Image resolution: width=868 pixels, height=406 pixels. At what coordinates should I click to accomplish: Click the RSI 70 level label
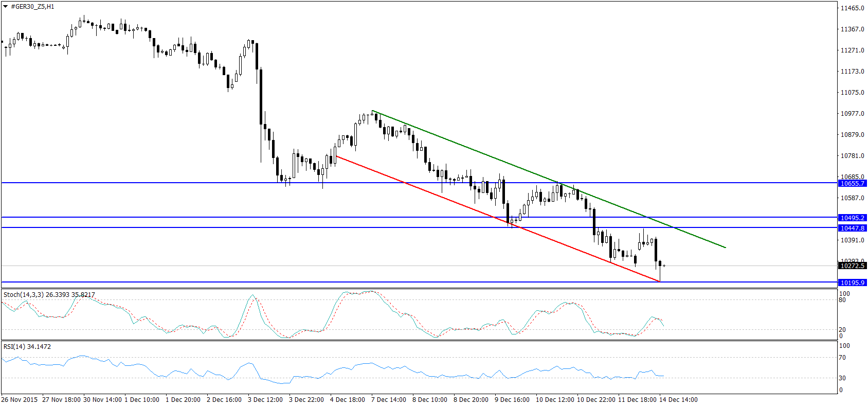point(842,358)
